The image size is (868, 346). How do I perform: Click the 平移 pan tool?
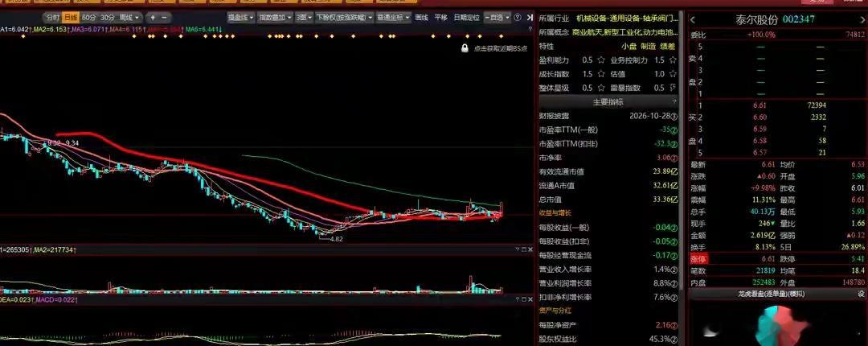click(x=441, y=18)
